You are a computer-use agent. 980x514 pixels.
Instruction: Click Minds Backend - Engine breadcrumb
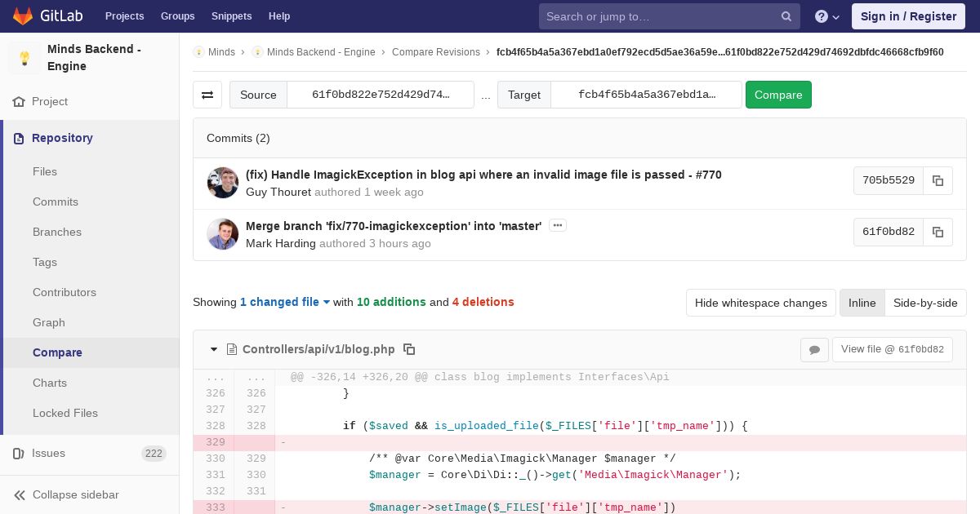(321, 52)
